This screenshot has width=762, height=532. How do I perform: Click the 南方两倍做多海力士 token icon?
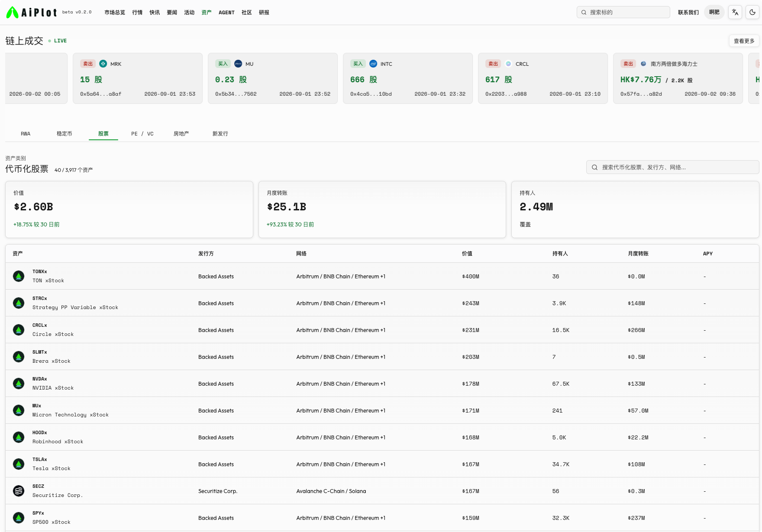tap(643, 64)
